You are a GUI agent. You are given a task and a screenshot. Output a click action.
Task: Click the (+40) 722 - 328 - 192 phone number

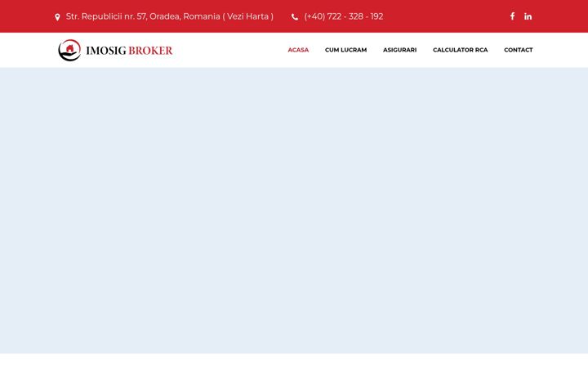click(344, 16)
